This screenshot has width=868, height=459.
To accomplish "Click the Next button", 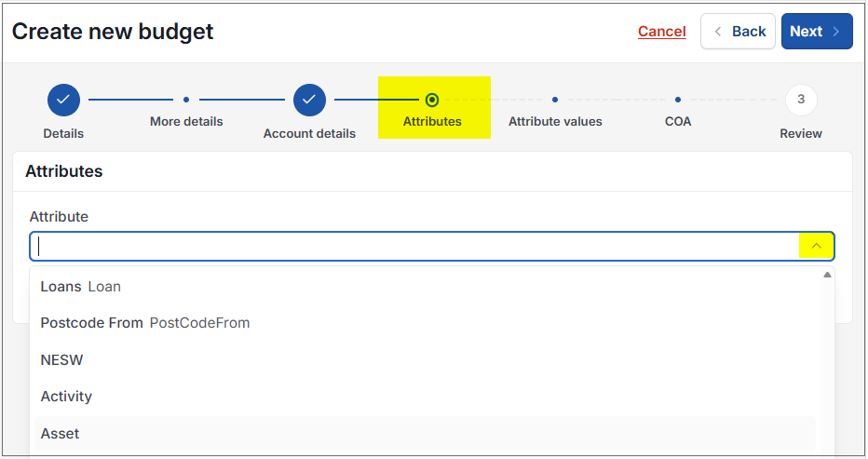I will 817,32.
